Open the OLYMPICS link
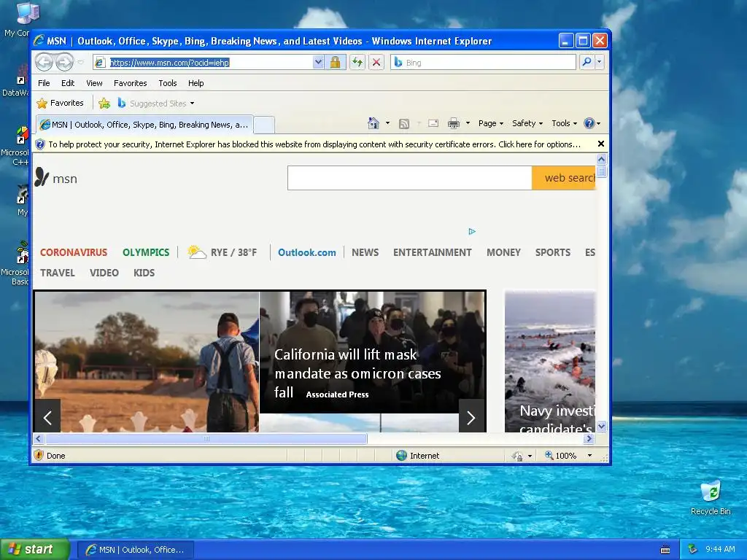 click(146, 252)
